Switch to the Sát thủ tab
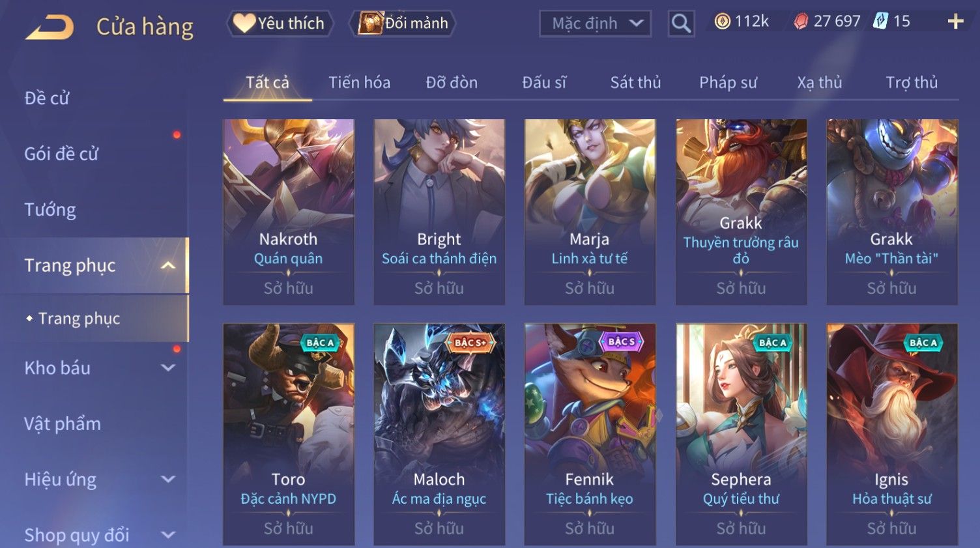This screenshot has width=980, height=548. tap(635, 83)
